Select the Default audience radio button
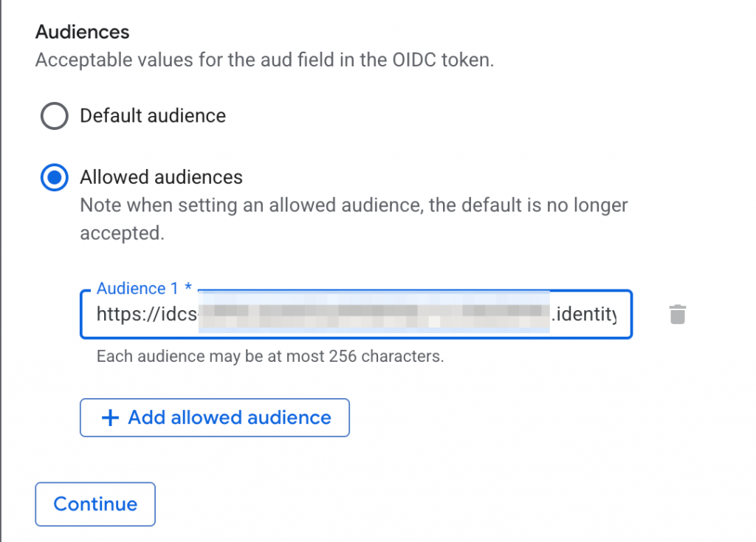This screenshot has height=542, width=756. click(55, 116)
